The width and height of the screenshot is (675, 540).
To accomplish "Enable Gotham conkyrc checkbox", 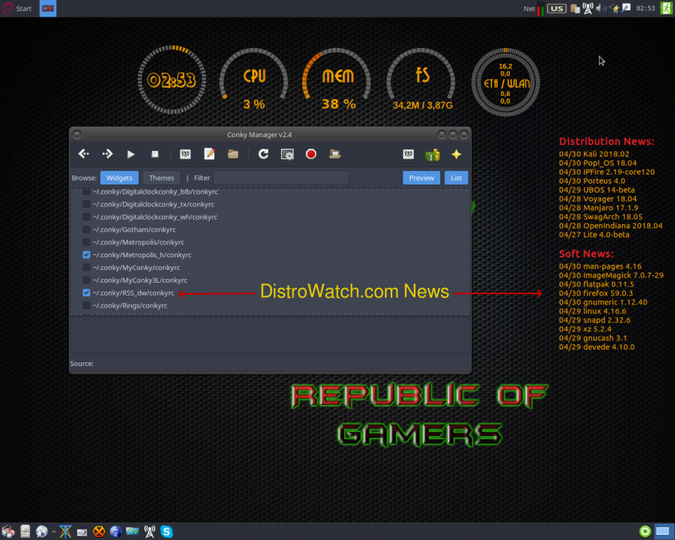I will tap(87, 230).
